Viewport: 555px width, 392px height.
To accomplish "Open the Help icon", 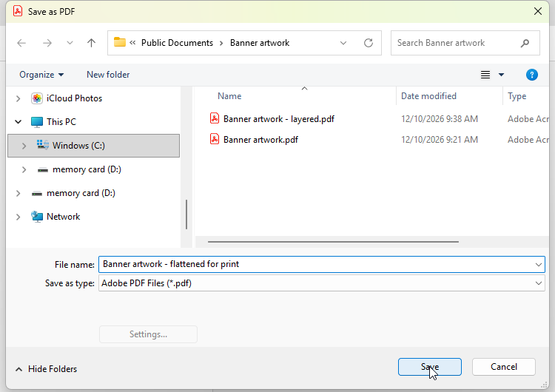I will (x=531, y=75).
